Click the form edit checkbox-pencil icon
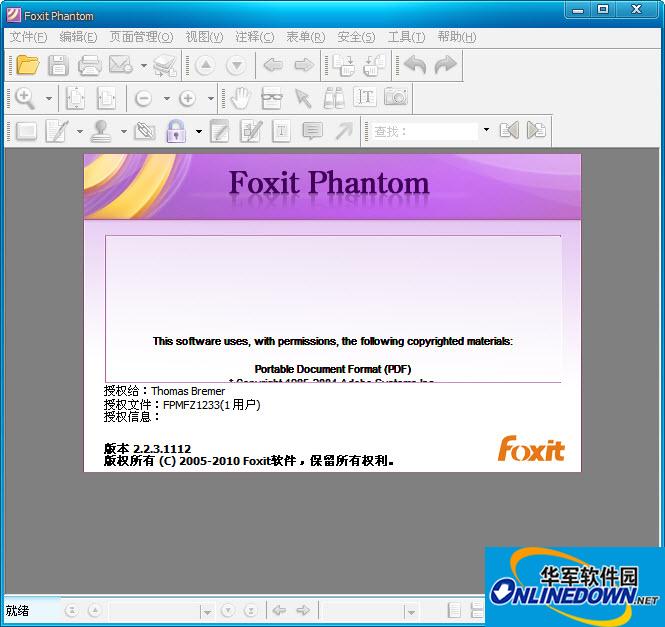Image resolution: width=665 pixels, height=627 pixels. tap(251, 131)
